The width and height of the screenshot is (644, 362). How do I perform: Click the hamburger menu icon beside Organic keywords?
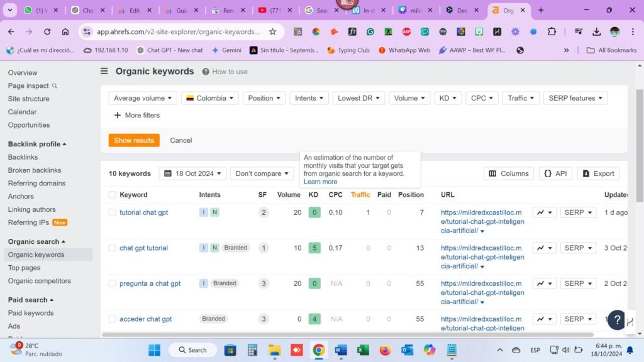104,72
